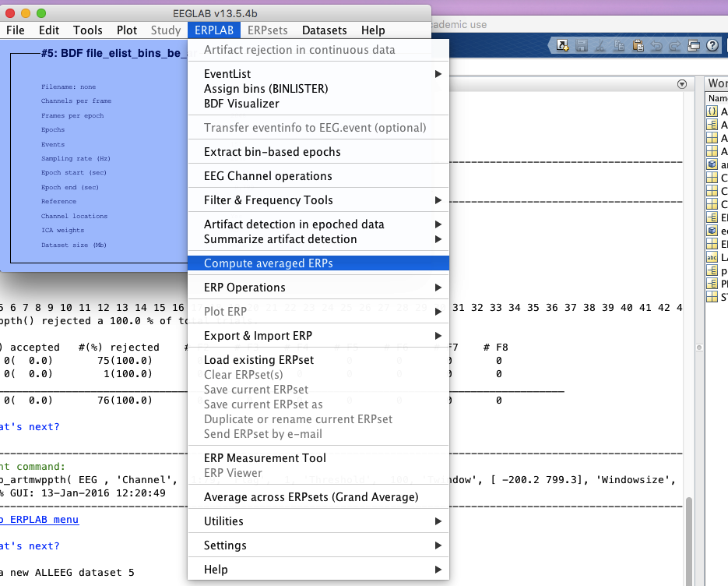This screenshot has height=586, width=728.
Task: Close the ERPLAB menu via its menu bar title
Action: click(214, 30)
